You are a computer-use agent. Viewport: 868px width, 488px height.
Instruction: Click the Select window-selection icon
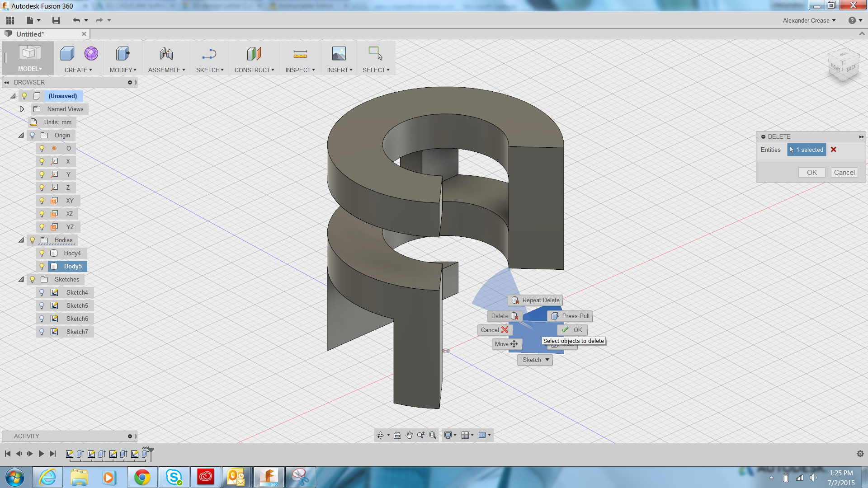click(x=375, y=54)
